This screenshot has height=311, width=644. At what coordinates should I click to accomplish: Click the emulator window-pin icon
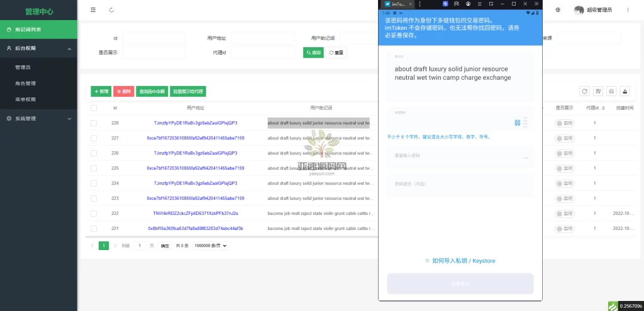click(491, 4)
